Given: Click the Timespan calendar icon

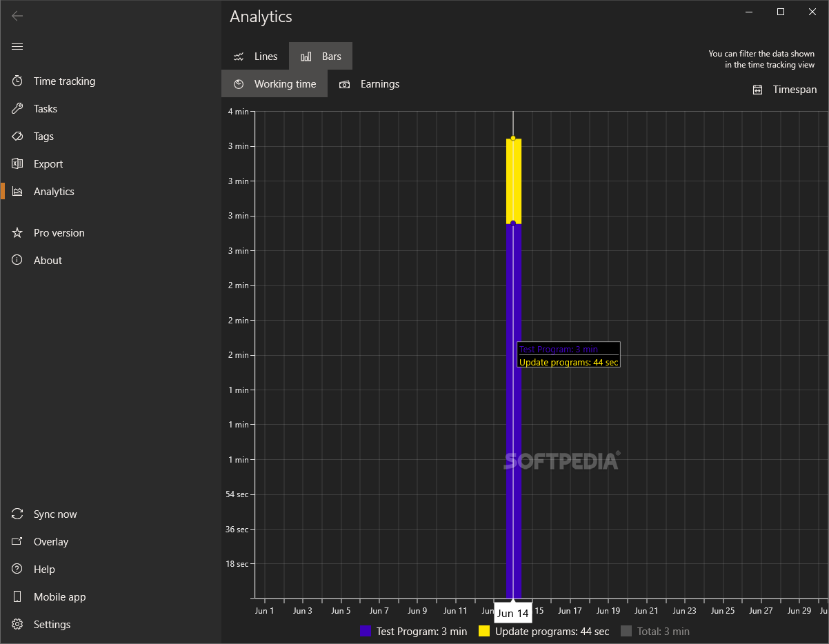Looking at the screenshot, I should (x=757, y=90).
